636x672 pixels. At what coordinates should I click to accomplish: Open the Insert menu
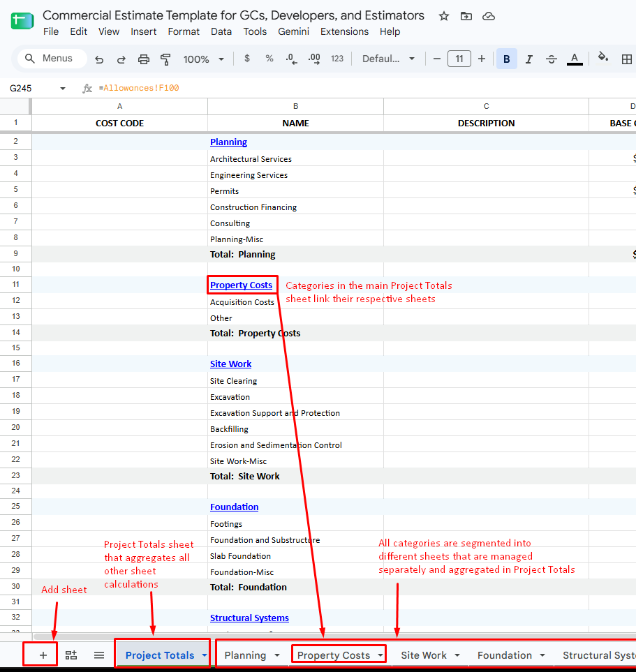(143, 31)
